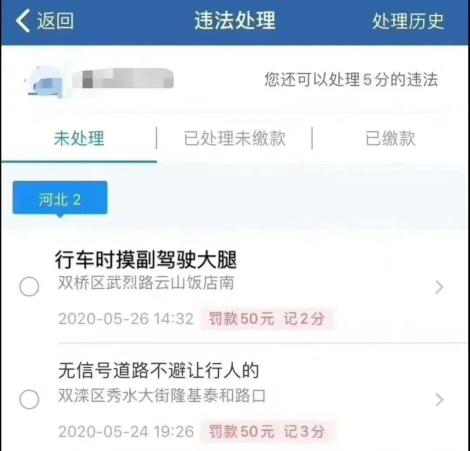
Task: Go back via 返回 label
Action: point(55,21)
